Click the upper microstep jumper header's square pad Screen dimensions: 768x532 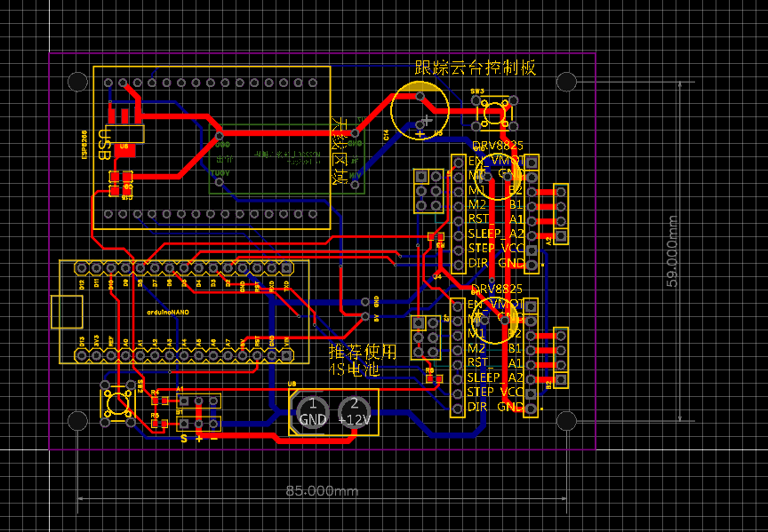(421, 176)
